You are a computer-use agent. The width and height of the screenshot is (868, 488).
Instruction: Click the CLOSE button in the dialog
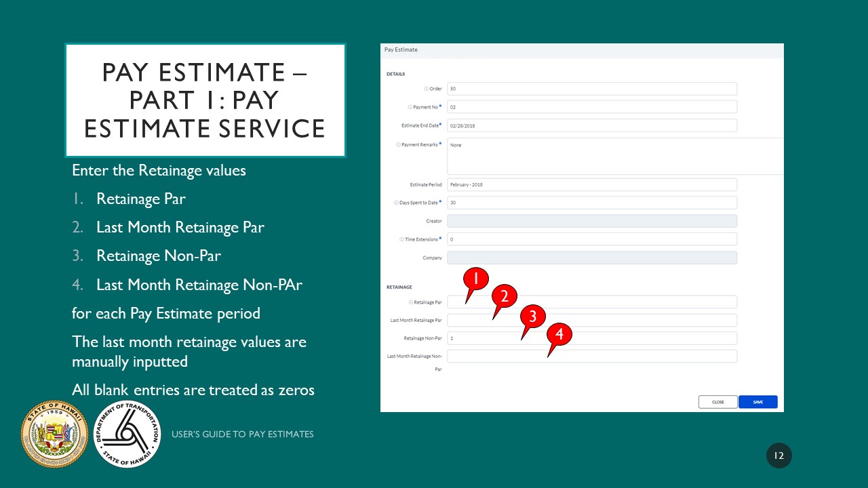pos(718,402)
